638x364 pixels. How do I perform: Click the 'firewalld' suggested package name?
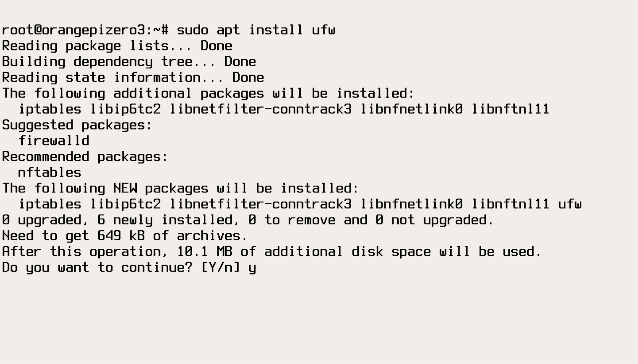click(x=54, y=141)
